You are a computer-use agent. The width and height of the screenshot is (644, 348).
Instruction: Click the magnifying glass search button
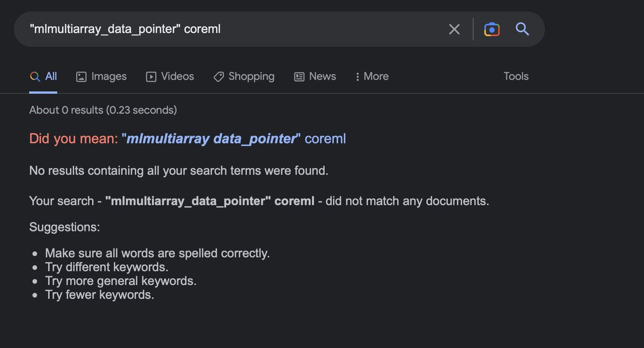pos(522,29)
